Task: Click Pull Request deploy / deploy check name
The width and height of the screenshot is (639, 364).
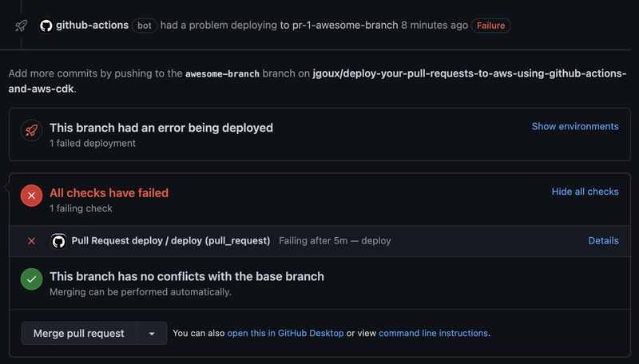Action: (171, 241)
